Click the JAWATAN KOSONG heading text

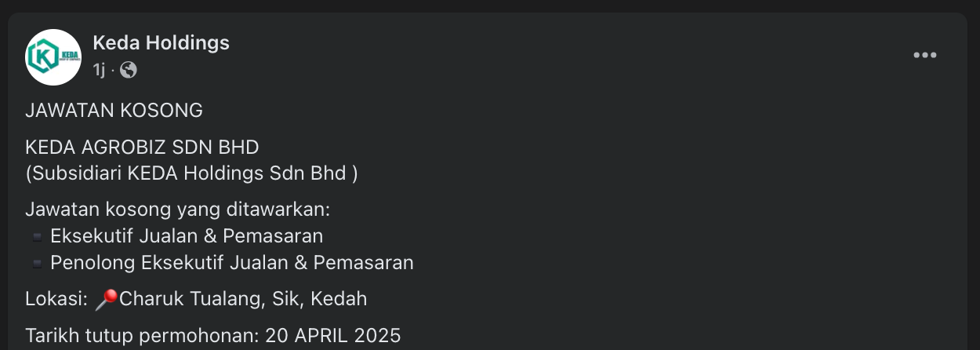[x=114, y=111]
